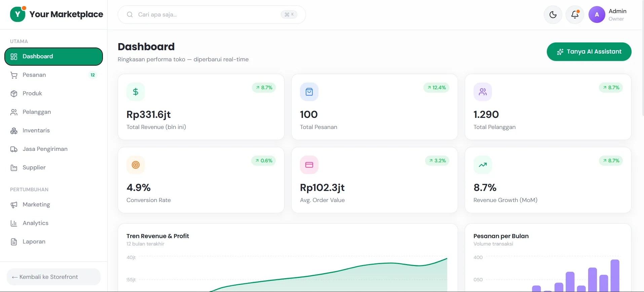Go to the Pesanan page
This screenshot has width=644, height=292.
coord(53,75)
